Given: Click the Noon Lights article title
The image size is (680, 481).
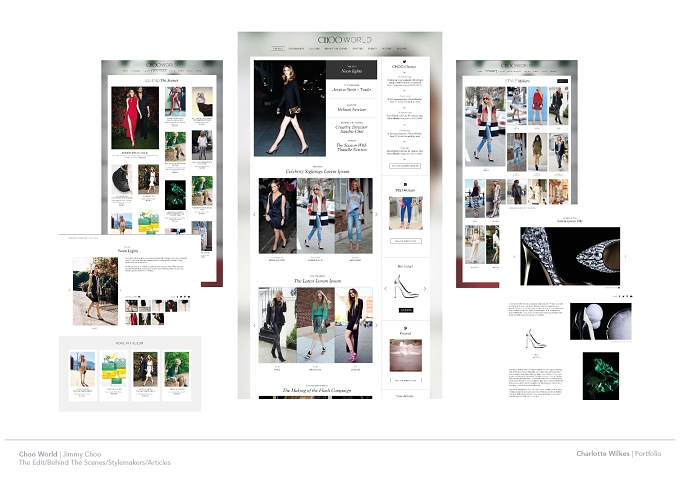Looking at the screenshot, I should 128,251.
